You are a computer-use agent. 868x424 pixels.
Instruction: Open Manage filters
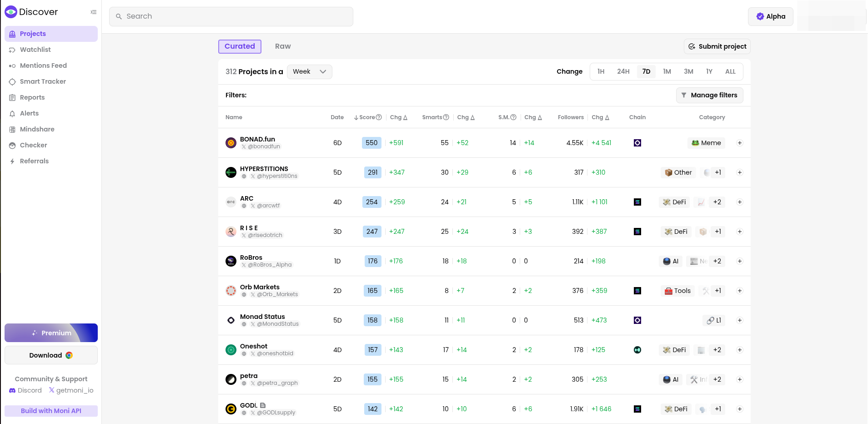(709, 95)
